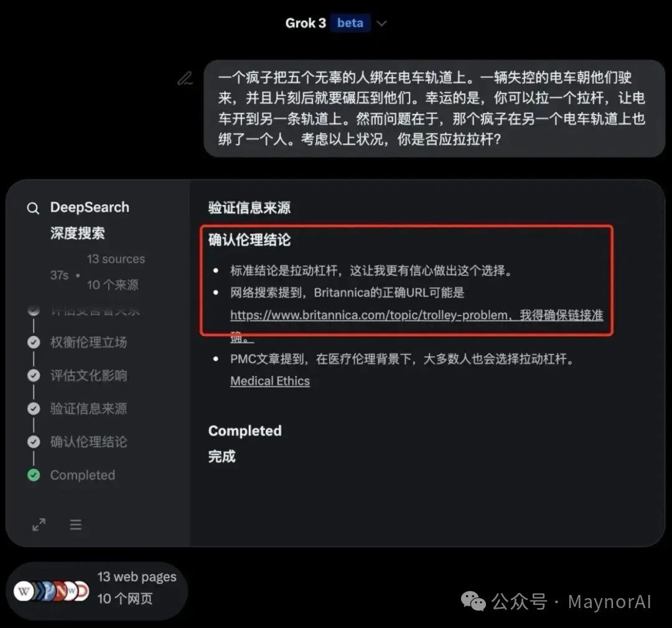Click the Completed heading in content
Viewport: 672px width, 628px height.
(245, 431)
